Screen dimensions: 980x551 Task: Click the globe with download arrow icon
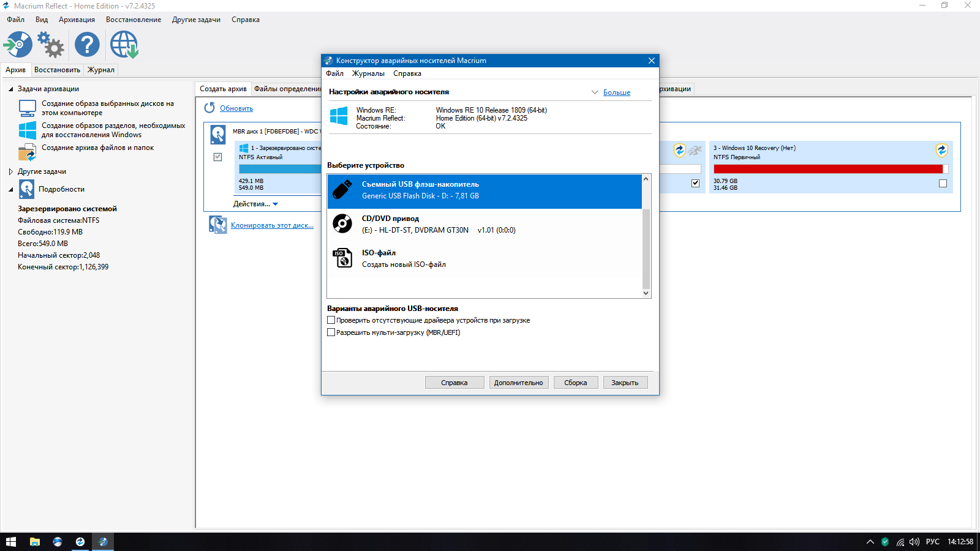[x=124, y=45]
